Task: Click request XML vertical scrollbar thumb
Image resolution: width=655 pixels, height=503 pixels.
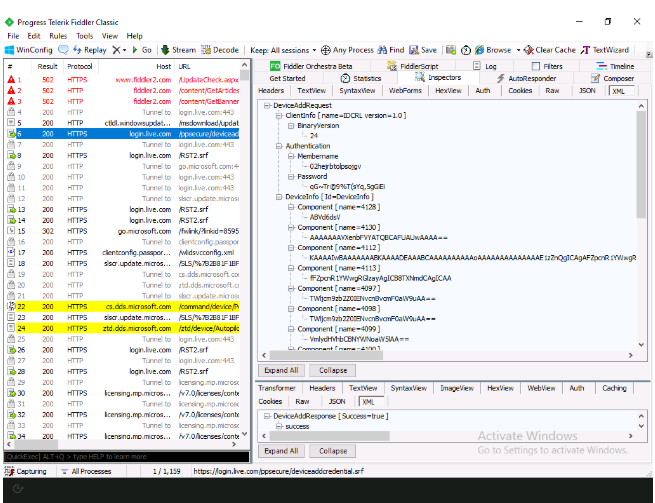Action: pos(641,164)
